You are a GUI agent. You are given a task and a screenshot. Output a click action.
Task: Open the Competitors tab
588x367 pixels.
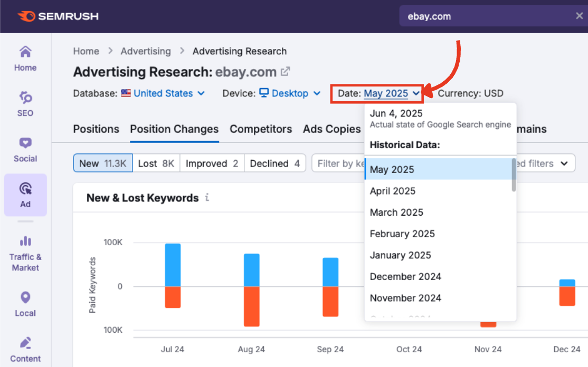tap(261, 129)
